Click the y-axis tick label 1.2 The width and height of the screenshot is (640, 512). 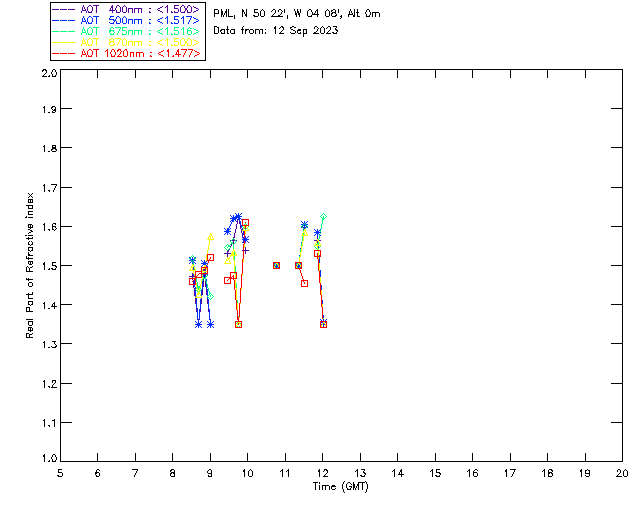click(x=49, y=384)
